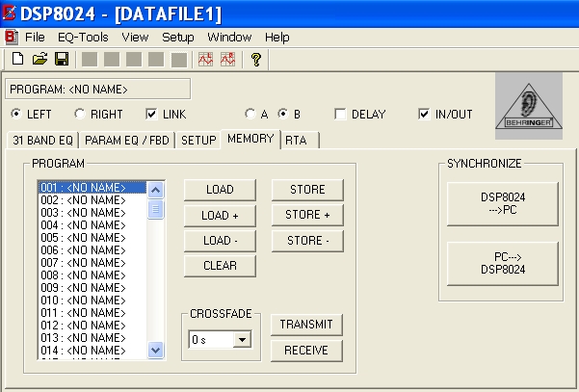Click the Save floppy disk icon
Screen dimensions: 579x392
coord(62,59)
